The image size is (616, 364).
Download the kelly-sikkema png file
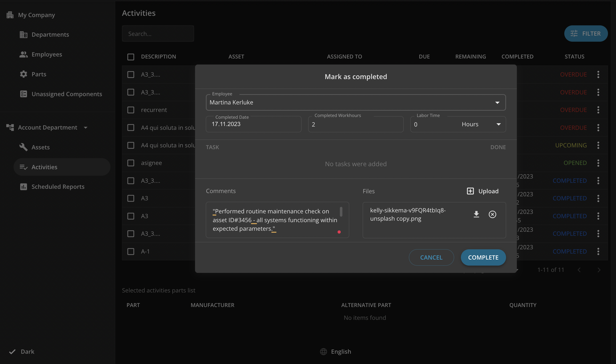[476, 214]
